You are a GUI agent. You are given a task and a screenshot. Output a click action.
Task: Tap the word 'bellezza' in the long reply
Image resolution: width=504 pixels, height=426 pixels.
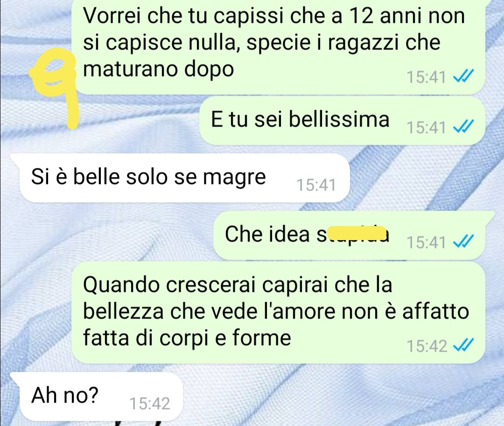click(123, 311)
